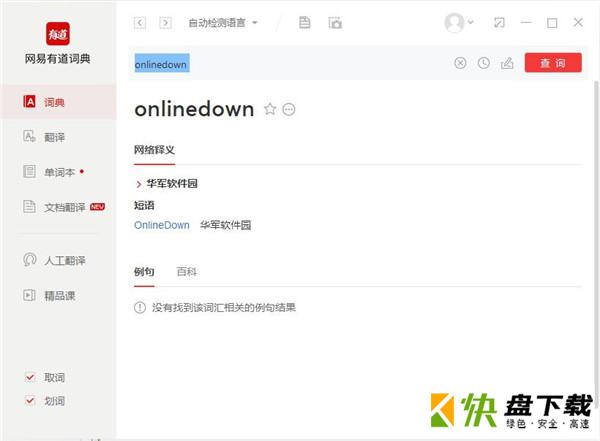The height and width of the screenshot is (441, 600).
Task: Open the OnlineDown phrase link
Action: (x=162, y=225)
